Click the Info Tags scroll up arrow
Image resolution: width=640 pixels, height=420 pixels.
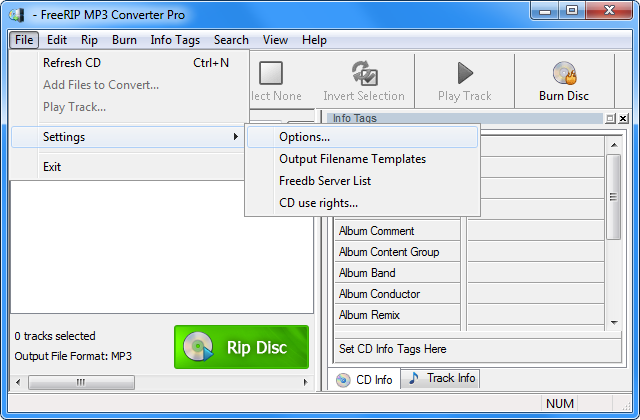[x=614, y=145]
